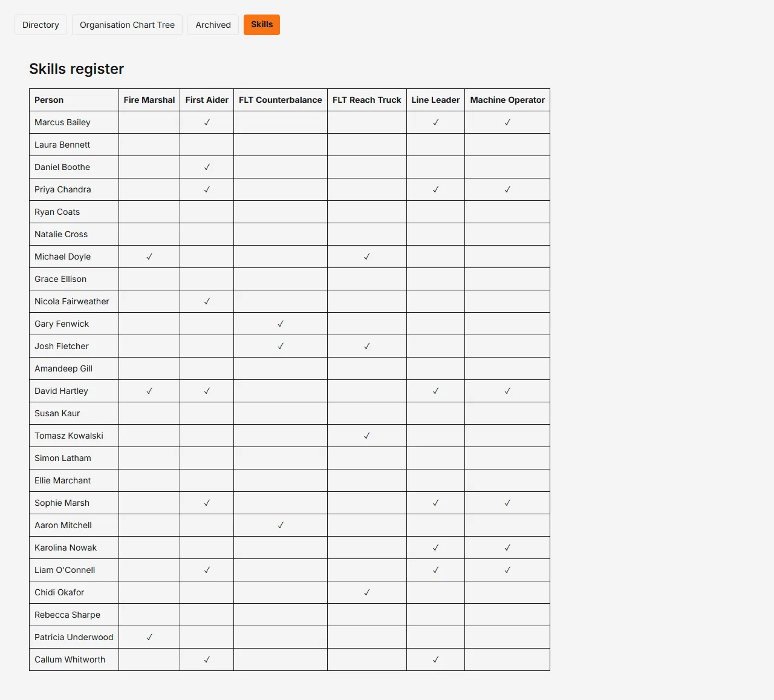Click Sophie Marsh's Line Leader checkmark

pos(435,503)
